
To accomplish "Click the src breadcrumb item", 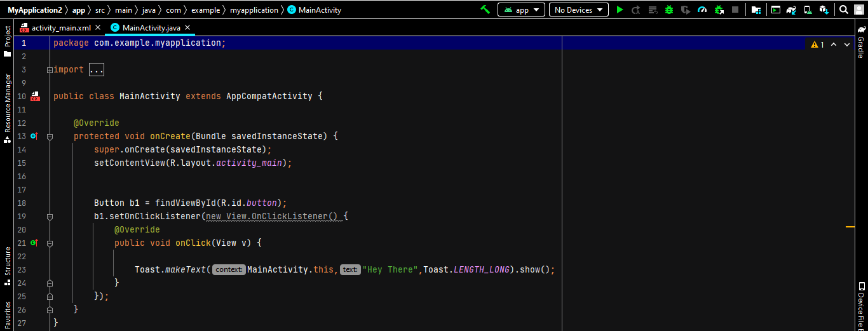I will 100,10.
